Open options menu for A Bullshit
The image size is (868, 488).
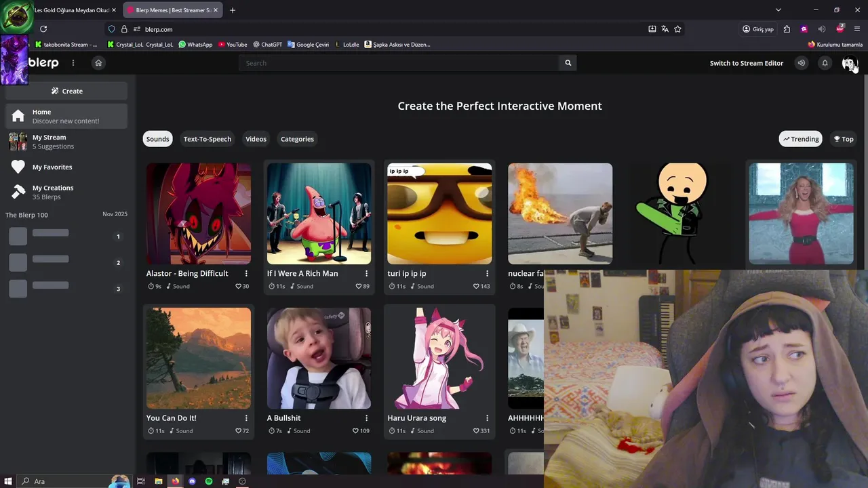pyautogui.click(x=366, y=418)
